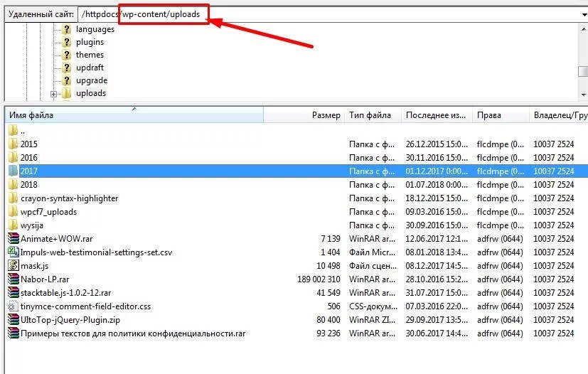Select Animate+WOW.rar file name
The image size is (588, 374).
point(57,239)
